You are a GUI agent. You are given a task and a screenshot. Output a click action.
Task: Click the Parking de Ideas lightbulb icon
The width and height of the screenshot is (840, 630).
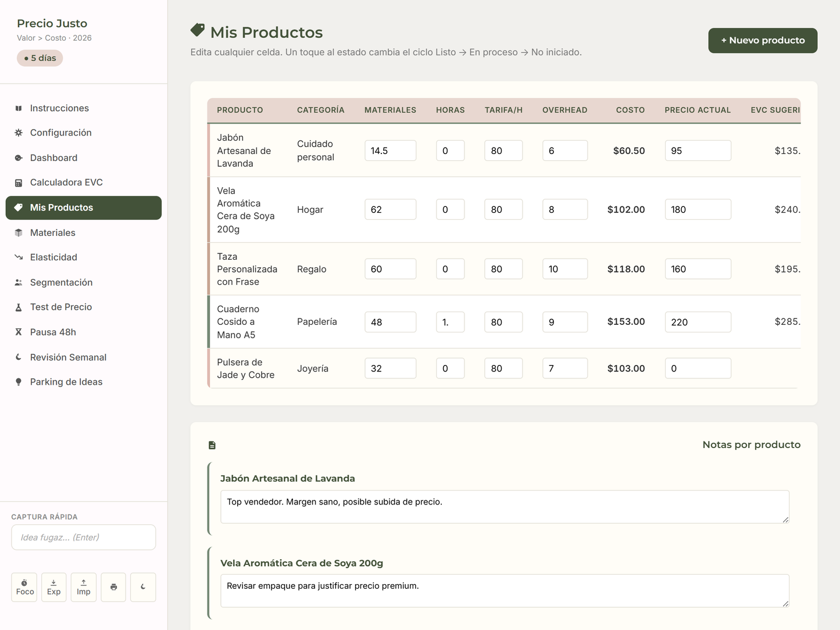(x=19, y=382)
